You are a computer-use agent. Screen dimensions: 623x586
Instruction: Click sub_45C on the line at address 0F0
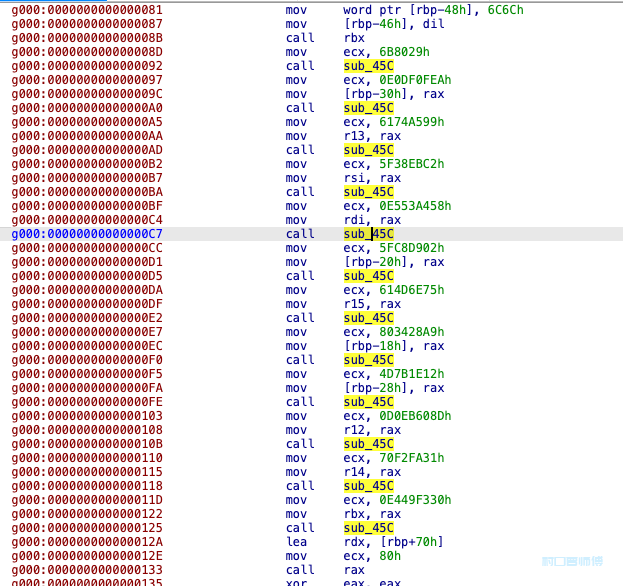coord(369,360)
